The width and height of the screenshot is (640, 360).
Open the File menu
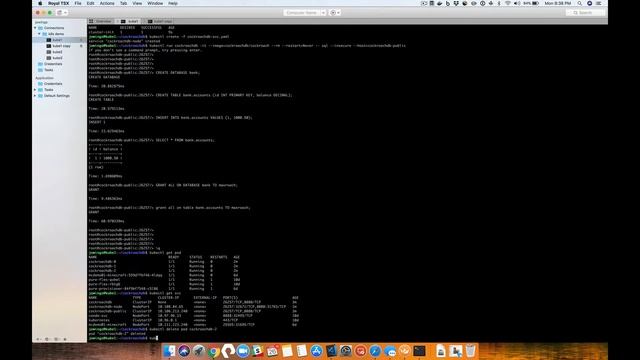coord(78,3)
